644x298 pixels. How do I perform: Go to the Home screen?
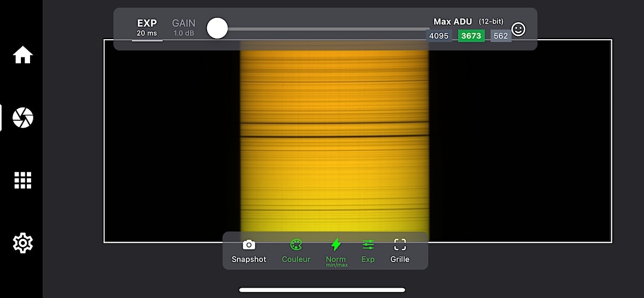(x=23, y=55)
